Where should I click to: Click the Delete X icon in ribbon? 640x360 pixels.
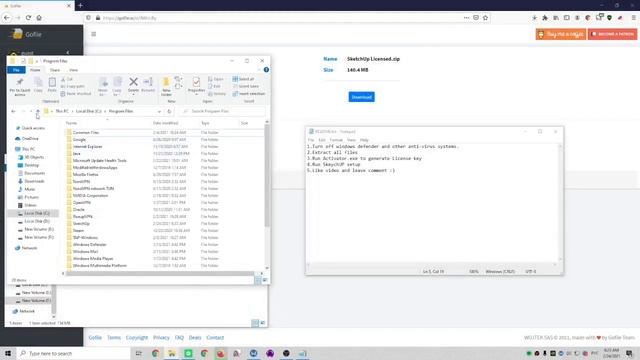tap(133, 82)
